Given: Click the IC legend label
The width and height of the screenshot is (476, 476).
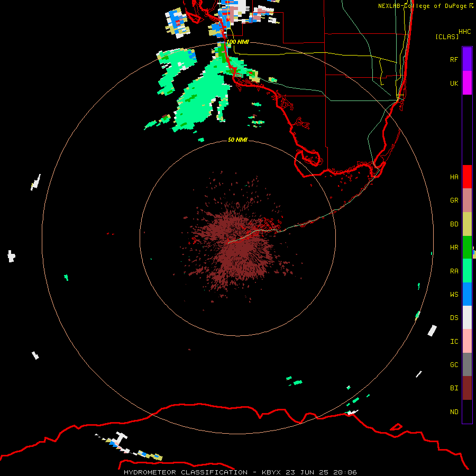Looking at the screenshot, I should (x=454, y=342).
